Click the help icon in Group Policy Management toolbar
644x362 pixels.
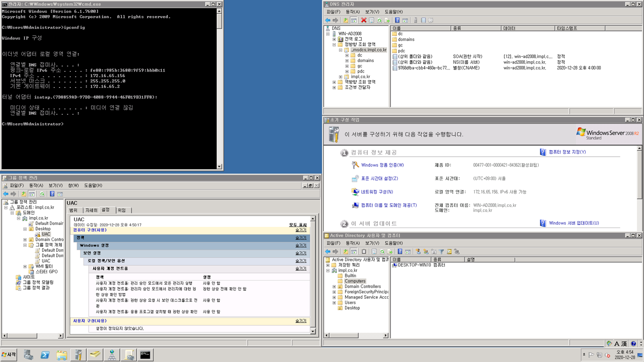click(x=52, y=194)
